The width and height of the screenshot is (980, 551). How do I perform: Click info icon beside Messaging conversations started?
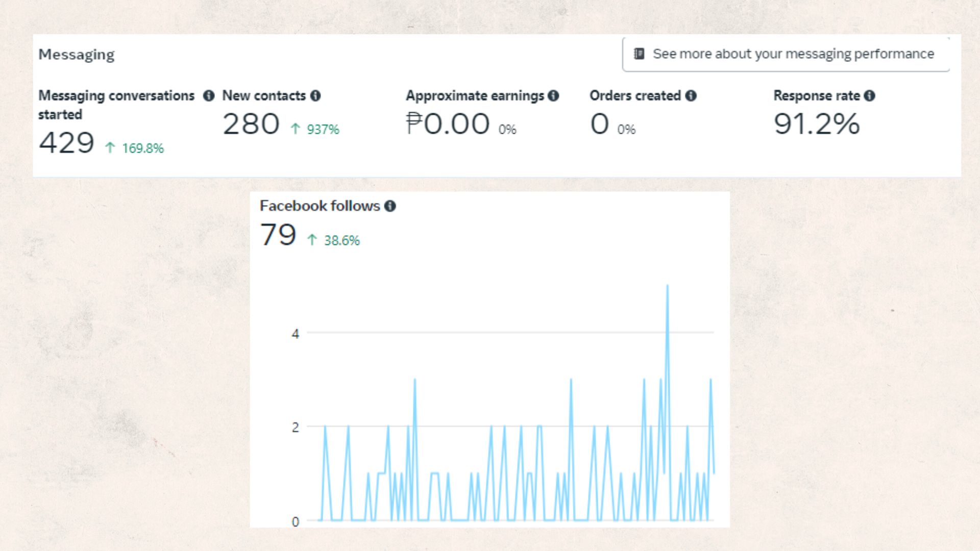pos(209,96)
